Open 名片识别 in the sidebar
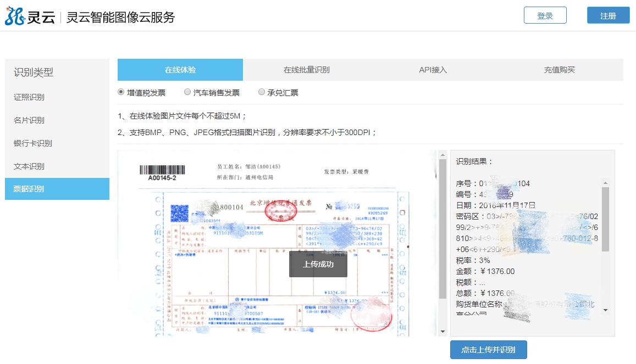636x364 pixels. 29,120
